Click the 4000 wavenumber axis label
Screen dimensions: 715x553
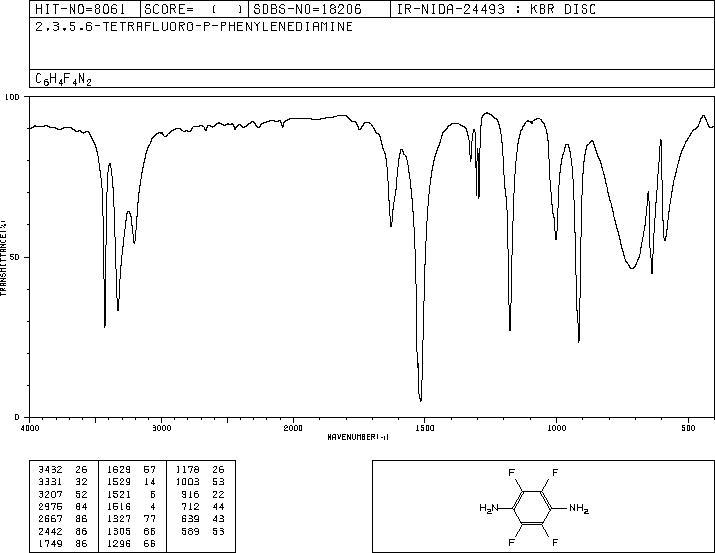pos(31,428)
